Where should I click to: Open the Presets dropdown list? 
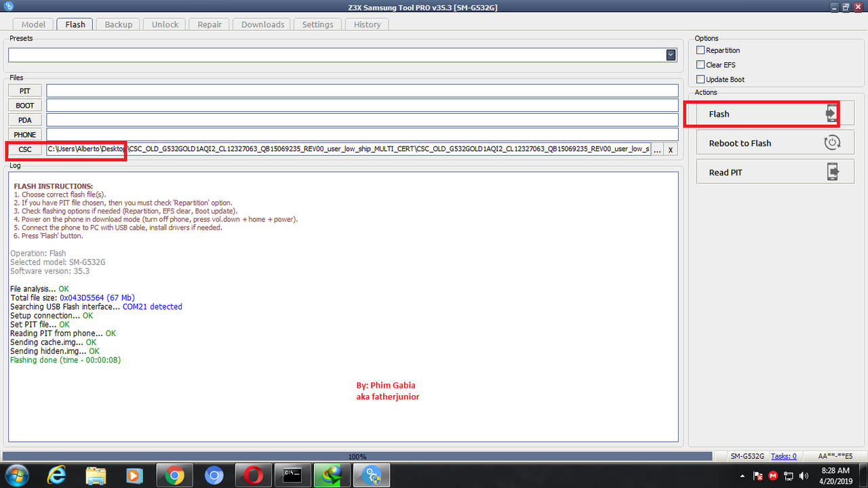pos(671,55)
